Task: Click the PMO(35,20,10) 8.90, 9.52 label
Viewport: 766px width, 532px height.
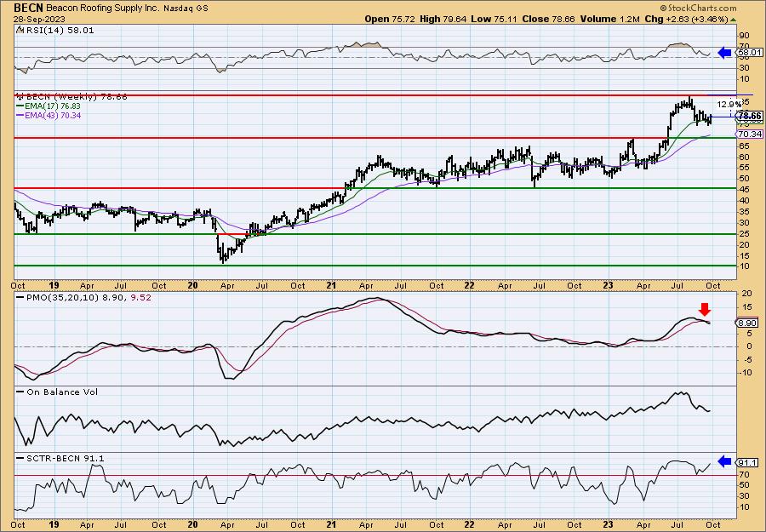Action: (x=84, y=296)
